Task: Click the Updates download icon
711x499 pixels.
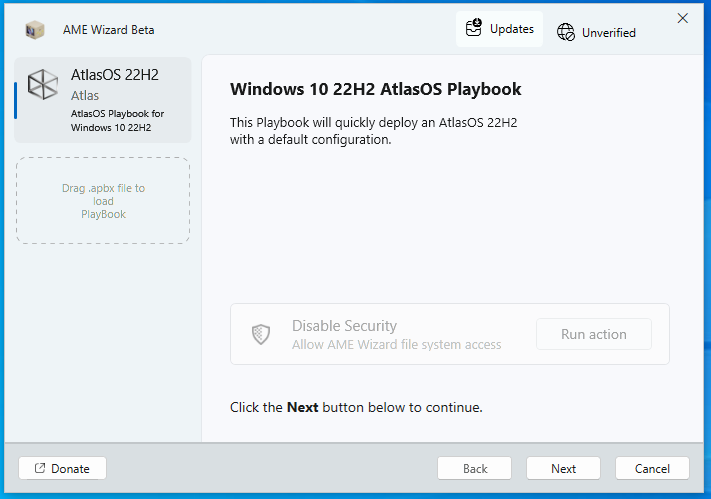Action: coord(474,29)
